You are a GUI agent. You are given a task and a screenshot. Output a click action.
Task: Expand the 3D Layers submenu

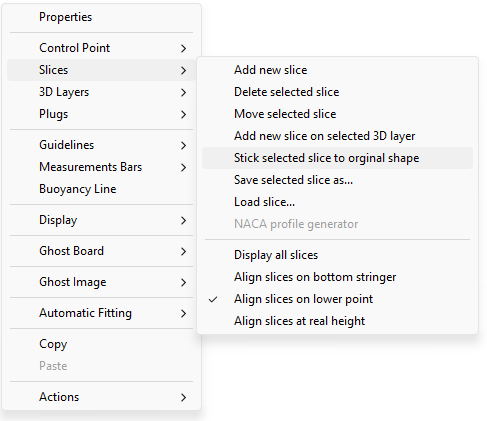[x=101, y=92]
